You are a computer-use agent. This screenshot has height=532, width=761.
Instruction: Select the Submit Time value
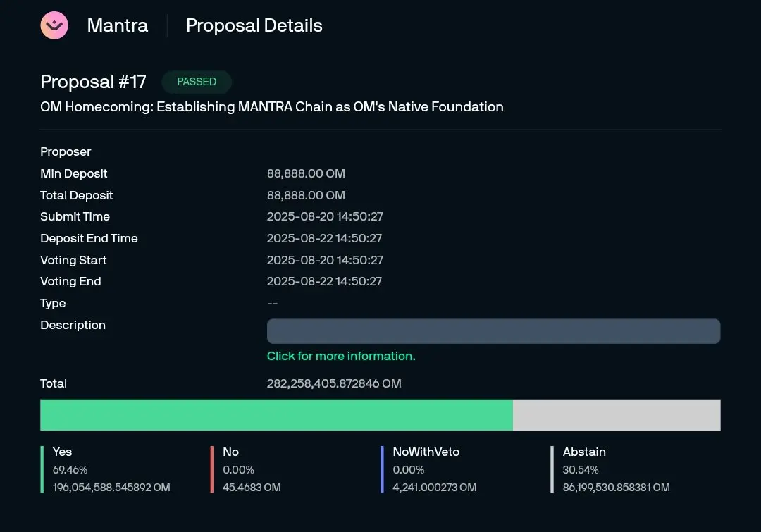click(x=325, y=216)
